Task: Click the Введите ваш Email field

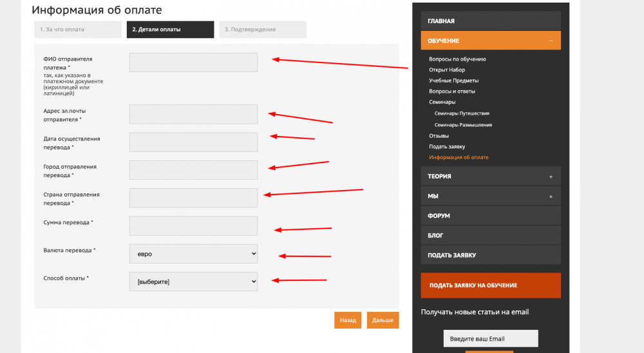Action: pyautogui.click(x=490, y=339)
